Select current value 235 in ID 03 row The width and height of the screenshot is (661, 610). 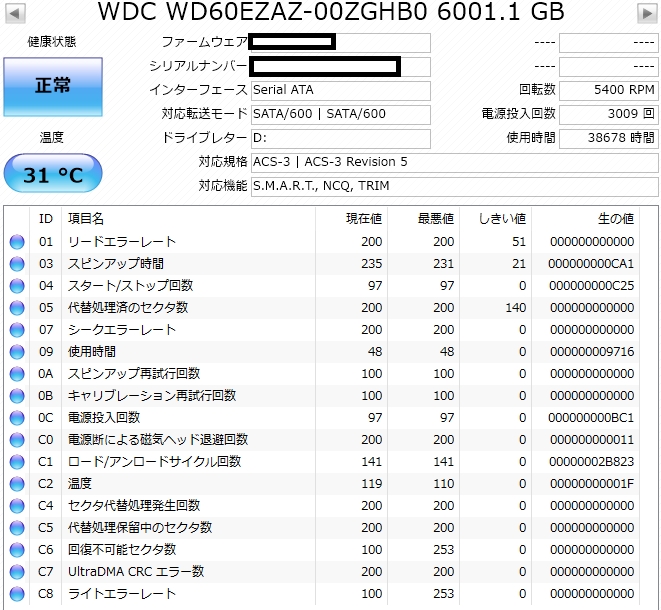pyautogui.click(x=371, y=264)
